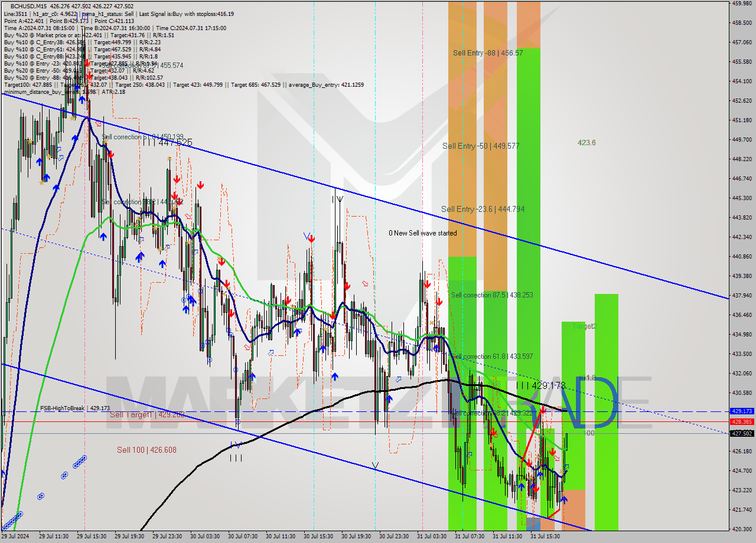The height and width of the screenshot is (543, 756).
Task: Click the 459.980 price on the scale
Action: tap(741, 4)
